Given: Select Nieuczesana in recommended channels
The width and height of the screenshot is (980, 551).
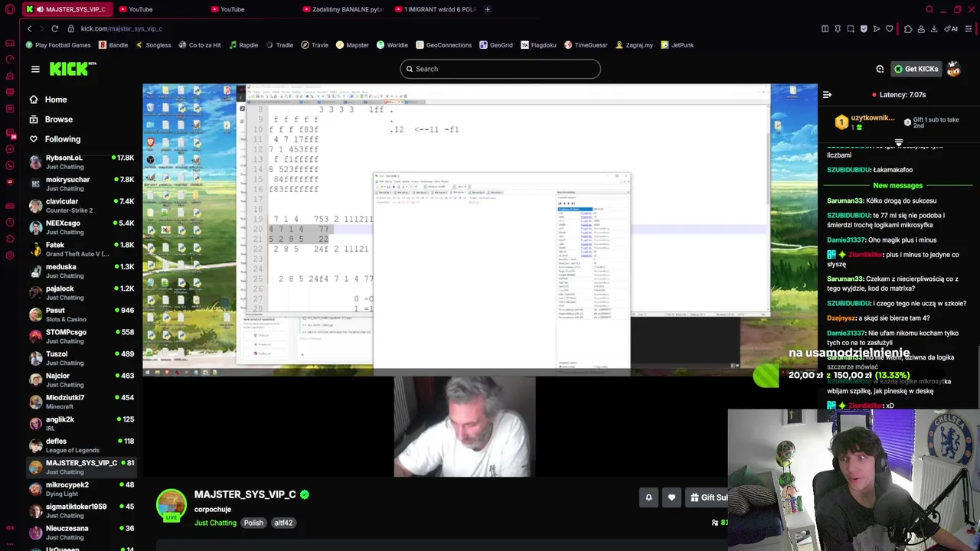Looking at the screenshot, I should [80, 533].
